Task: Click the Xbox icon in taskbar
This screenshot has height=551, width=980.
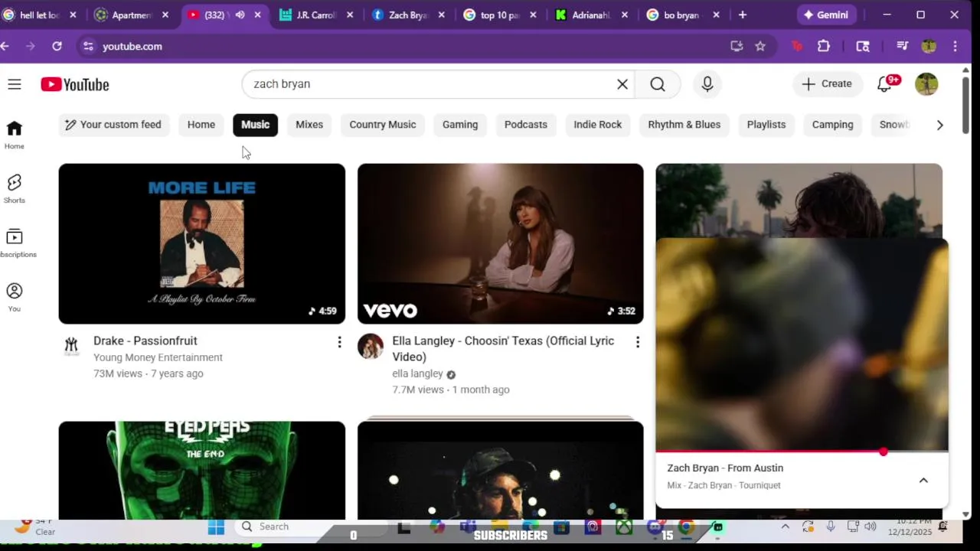Action: pos(624,527)
